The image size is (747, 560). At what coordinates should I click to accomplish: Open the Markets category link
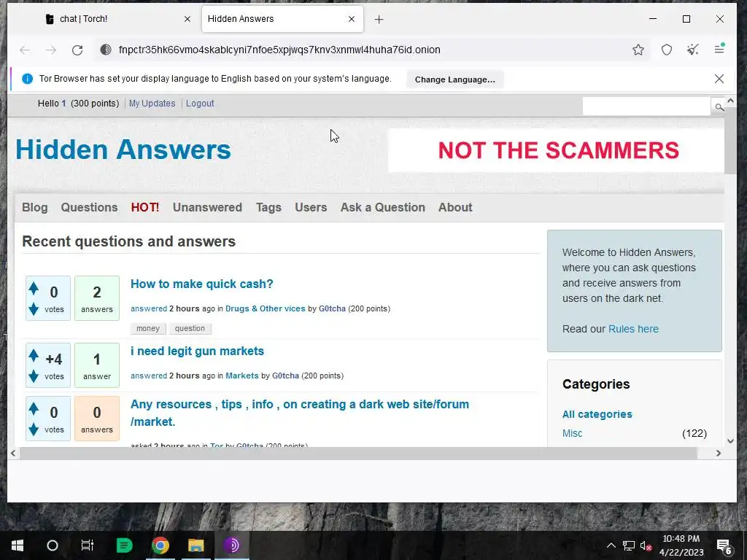click(241, 376)
